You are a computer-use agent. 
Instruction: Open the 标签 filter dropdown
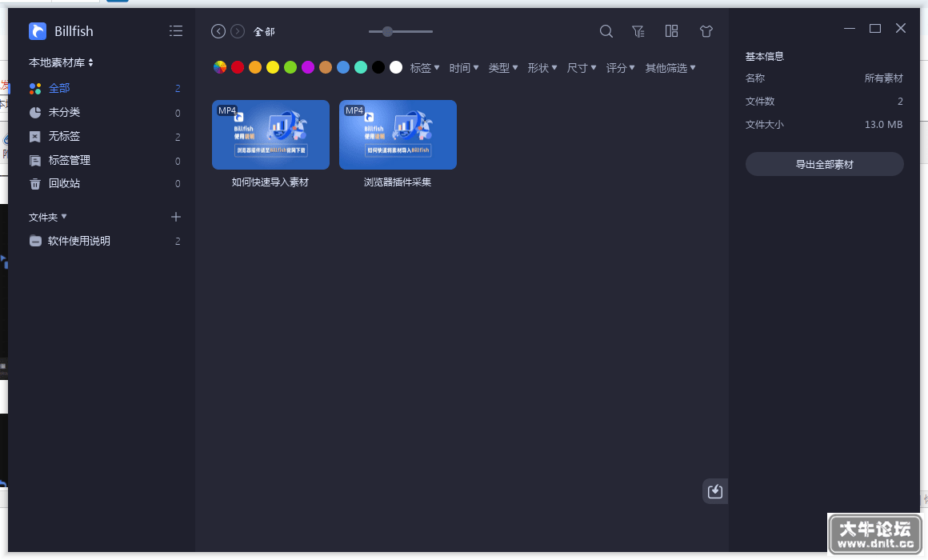[425, 68]
